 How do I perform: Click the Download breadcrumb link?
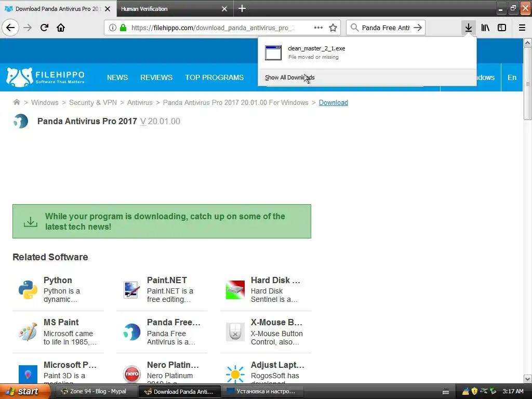click(333, 102)
